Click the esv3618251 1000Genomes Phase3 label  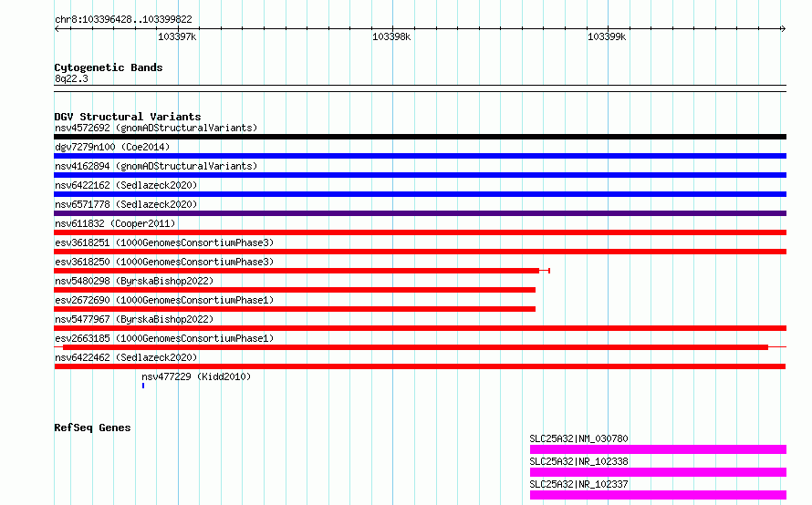click(x=164, y=242)
